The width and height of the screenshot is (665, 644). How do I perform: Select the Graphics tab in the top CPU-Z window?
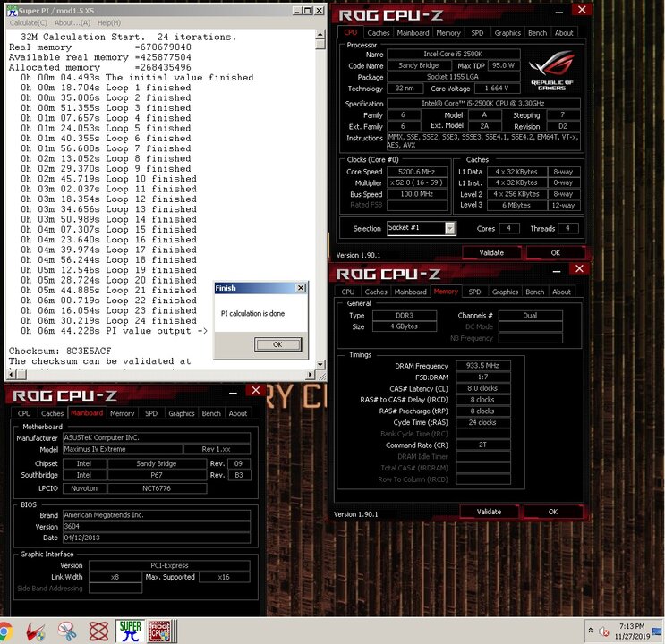click(507, 33)
